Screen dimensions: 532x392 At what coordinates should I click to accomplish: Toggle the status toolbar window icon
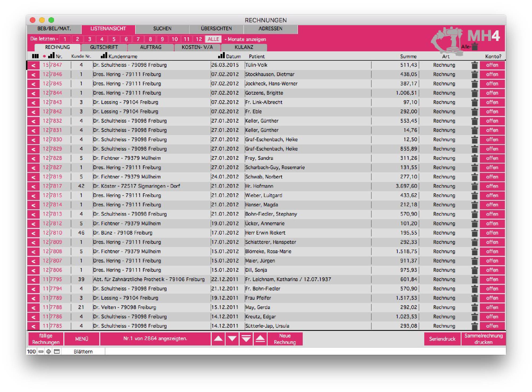[x=57, y=352]
